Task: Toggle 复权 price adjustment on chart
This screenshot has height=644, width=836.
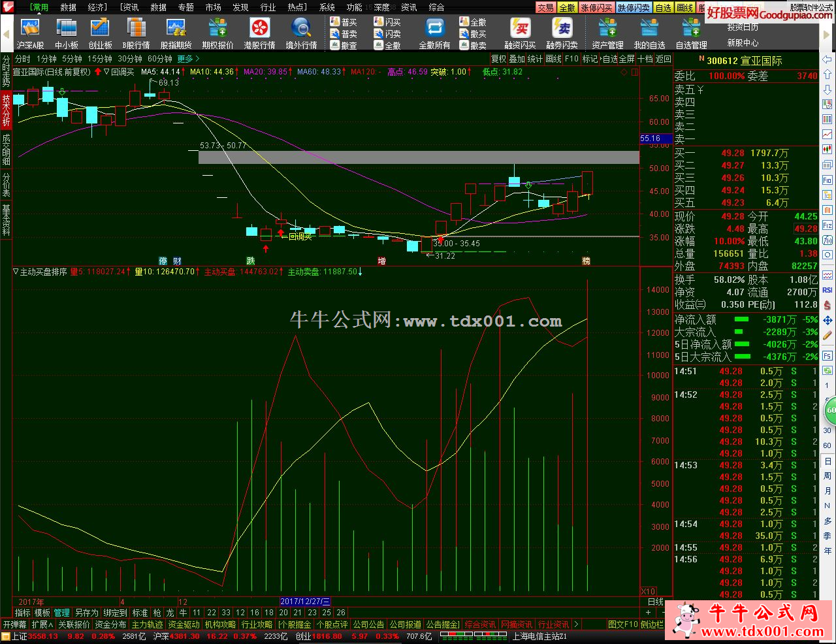Action: click(x=498, y=59)
